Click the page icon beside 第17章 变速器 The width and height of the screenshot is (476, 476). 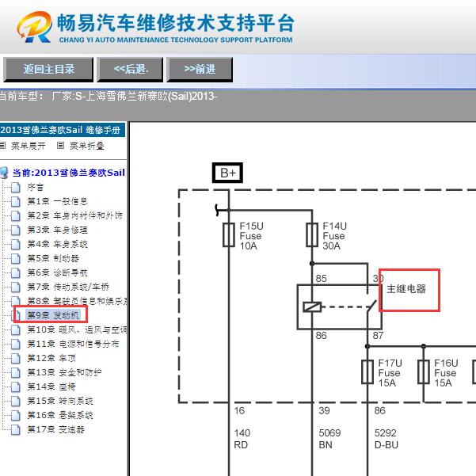click(16, 430)
